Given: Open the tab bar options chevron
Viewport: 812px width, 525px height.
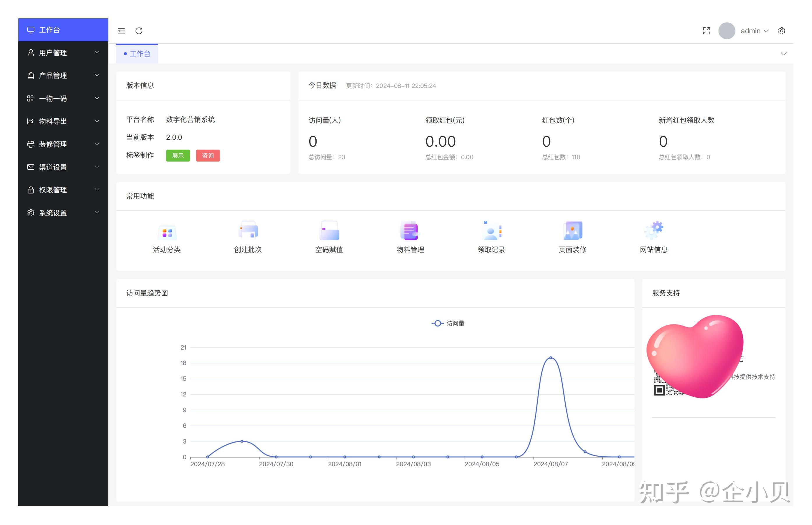Looking at the screenshot, I should pos(783,54).
